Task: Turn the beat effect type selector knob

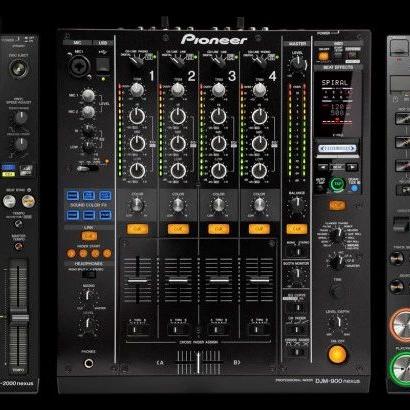Action: (337, 235)
